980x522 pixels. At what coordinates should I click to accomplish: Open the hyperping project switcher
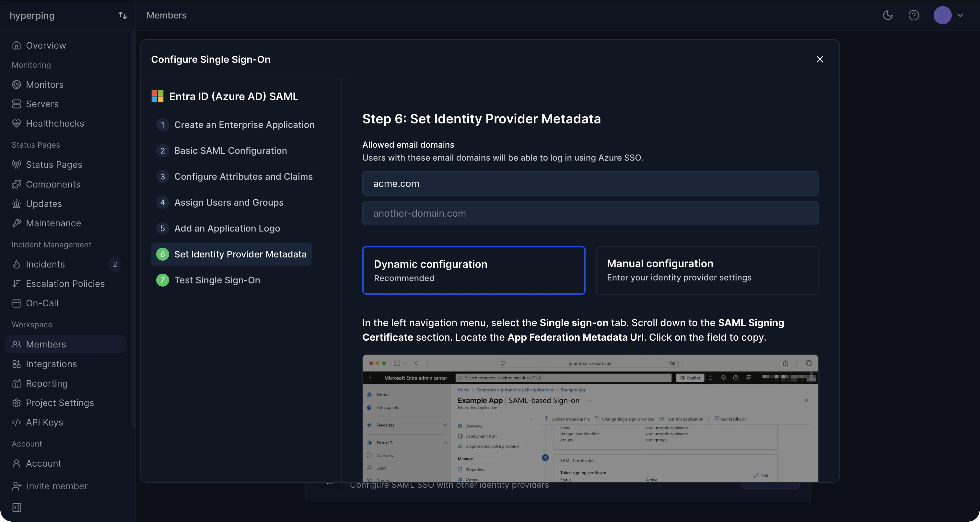click(x=122, y=15)
